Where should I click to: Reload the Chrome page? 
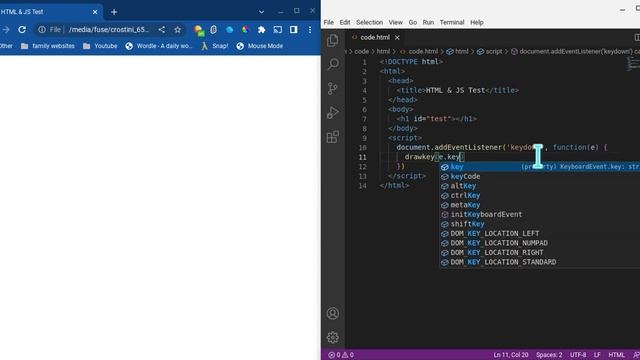point(22,29)
